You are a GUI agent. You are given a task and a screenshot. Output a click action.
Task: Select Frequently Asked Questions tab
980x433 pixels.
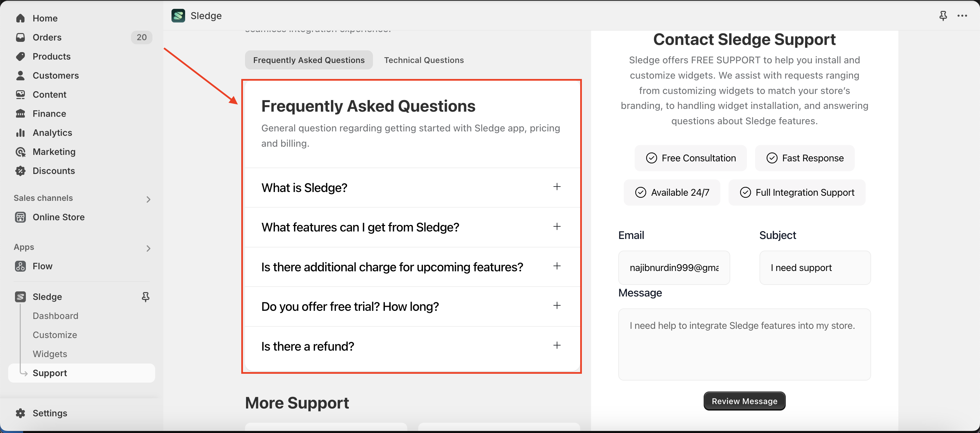[309, 60]
